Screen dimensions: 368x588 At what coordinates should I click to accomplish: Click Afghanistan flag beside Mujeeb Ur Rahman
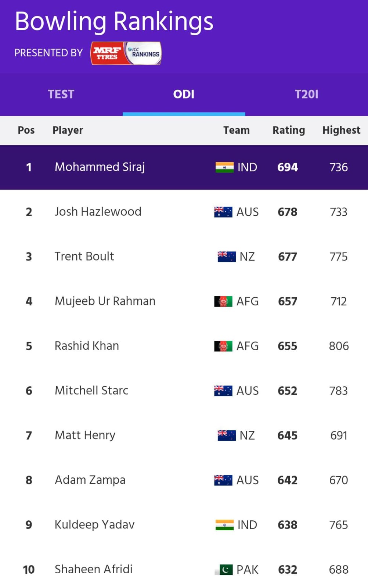coord(223,301)
